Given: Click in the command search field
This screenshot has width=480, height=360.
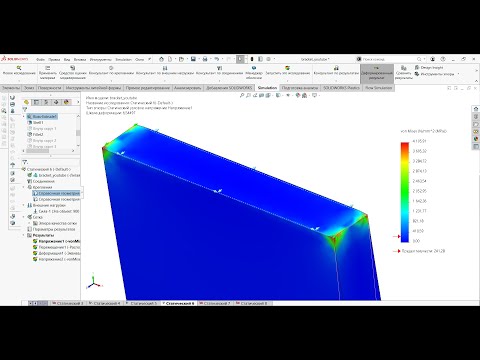Looking at the screenshot, I should coord(388,59).
